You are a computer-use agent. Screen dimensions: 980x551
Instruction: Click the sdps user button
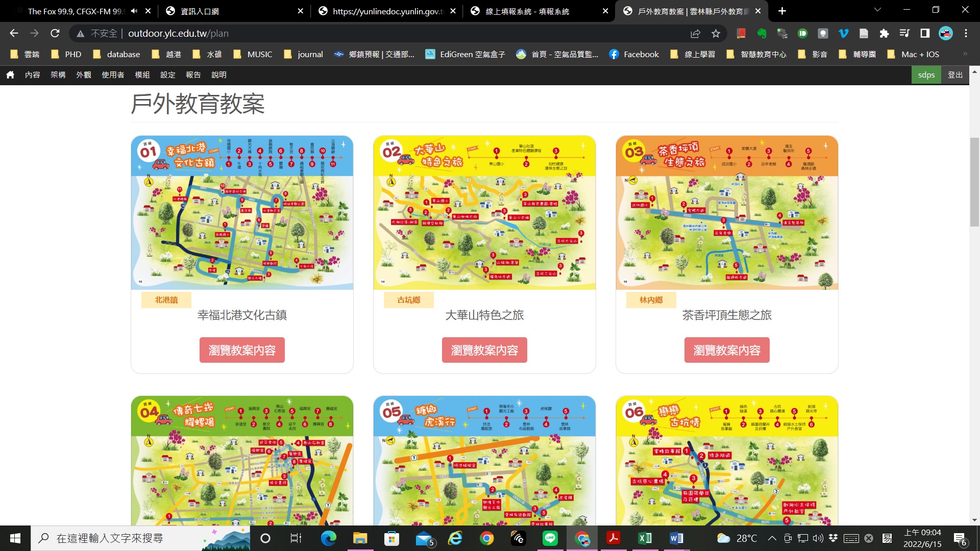pos(926,75)
